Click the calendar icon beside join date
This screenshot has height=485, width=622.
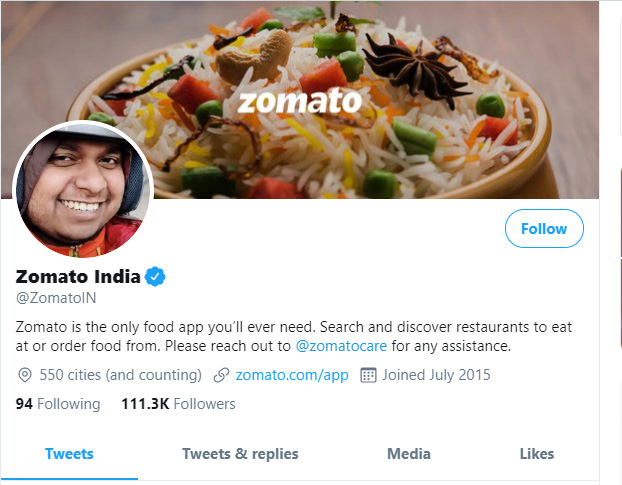point(367,375)
